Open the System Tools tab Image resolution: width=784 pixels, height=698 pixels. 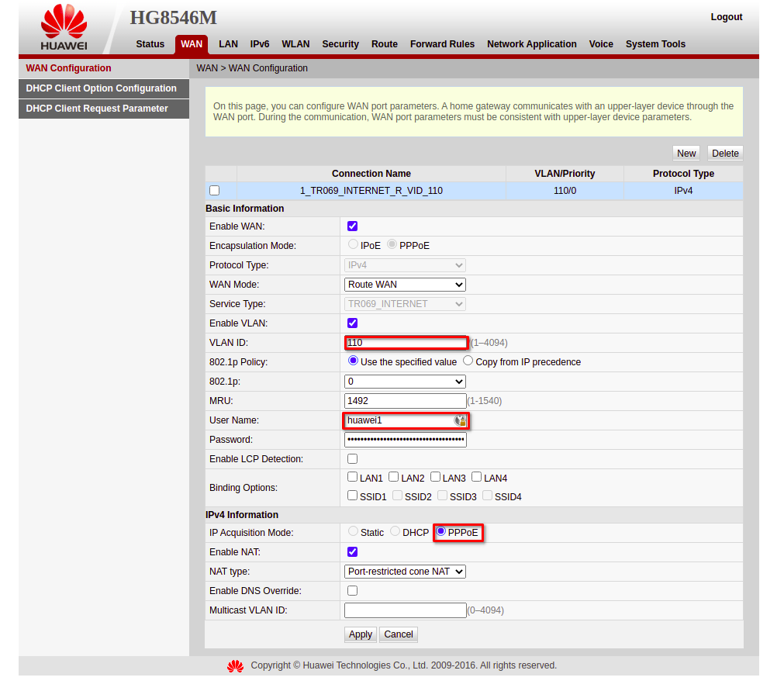point(655,44)
